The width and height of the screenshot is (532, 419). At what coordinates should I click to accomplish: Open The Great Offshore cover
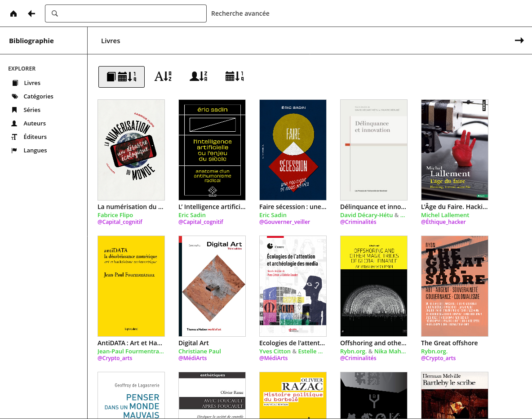point(455,286)
